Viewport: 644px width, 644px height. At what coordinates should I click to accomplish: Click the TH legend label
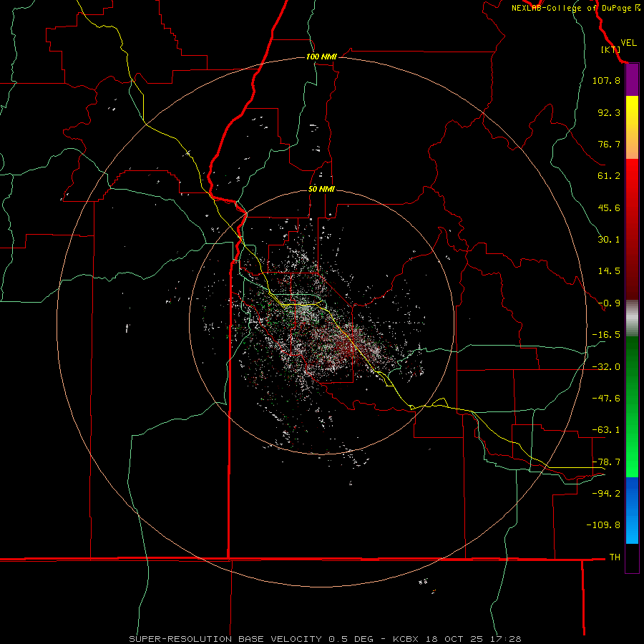pos(615,557)
